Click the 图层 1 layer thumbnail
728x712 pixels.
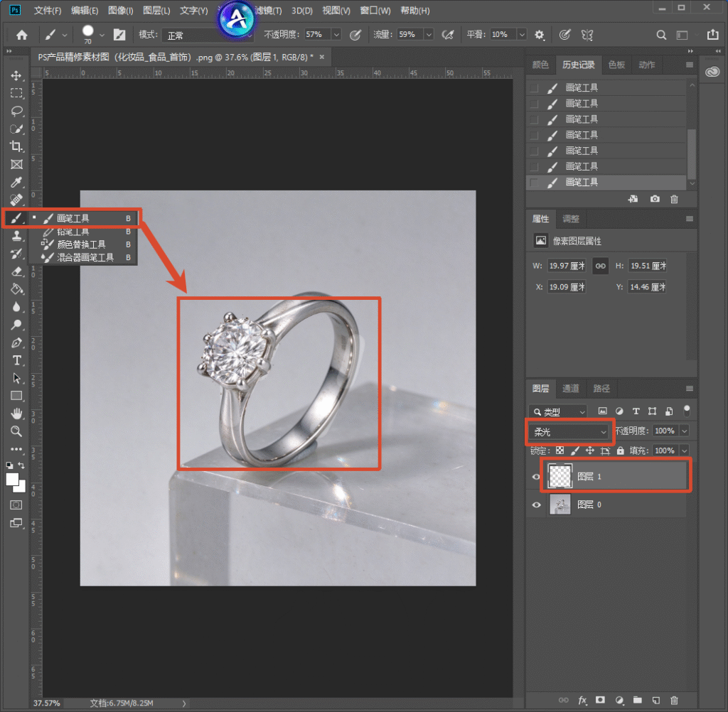[560, 477]
